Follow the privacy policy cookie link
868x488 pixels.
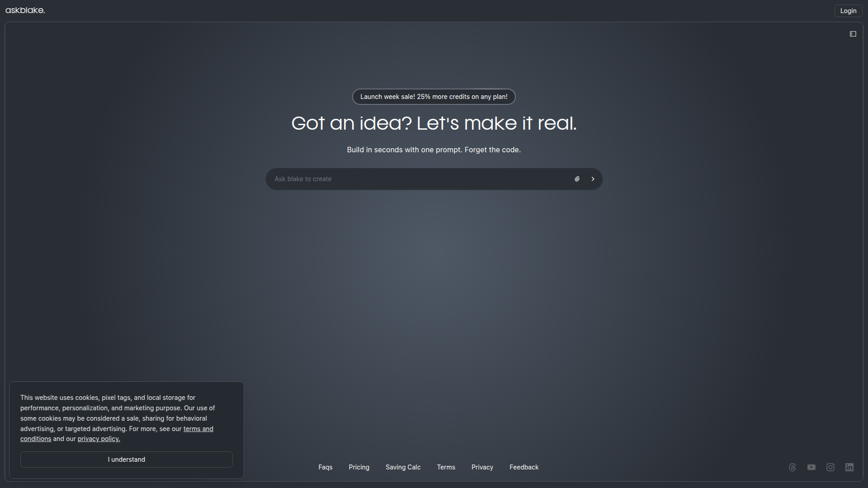99,439
